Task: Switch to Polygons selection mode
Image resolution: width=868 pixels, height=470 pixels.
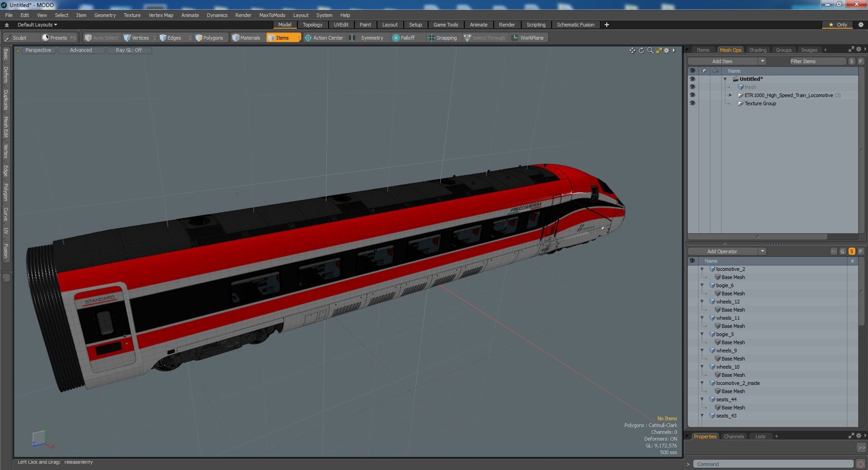Action: click(209, 38)
